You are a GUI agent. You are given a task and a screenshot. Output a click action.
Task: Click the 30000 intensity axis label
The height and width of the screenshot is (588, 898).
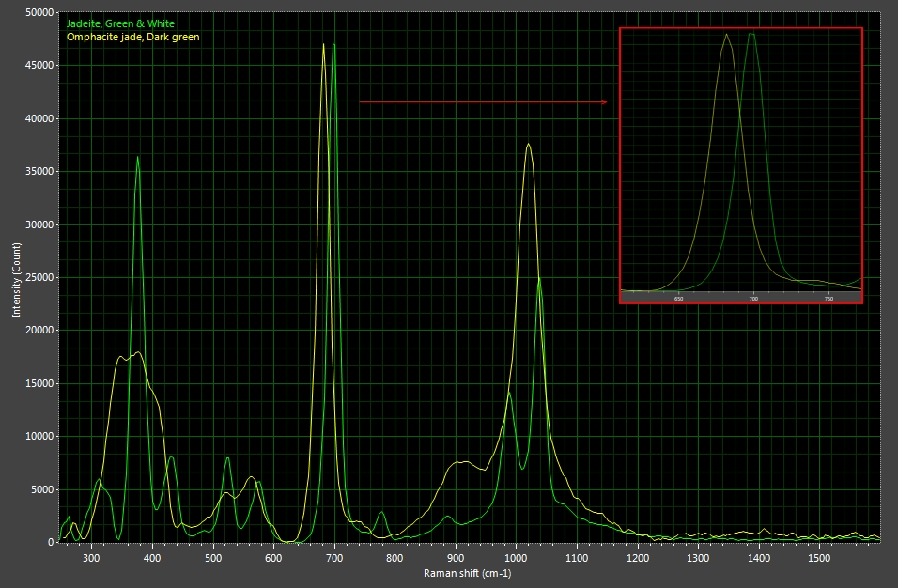click(40, 224)
